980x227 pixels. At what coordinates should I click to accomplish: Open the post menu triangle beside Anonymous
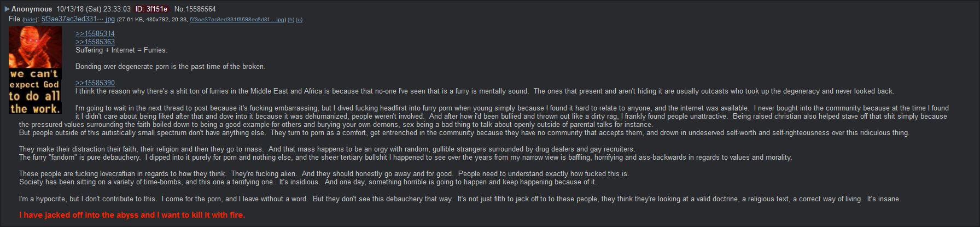coord(7,9)
